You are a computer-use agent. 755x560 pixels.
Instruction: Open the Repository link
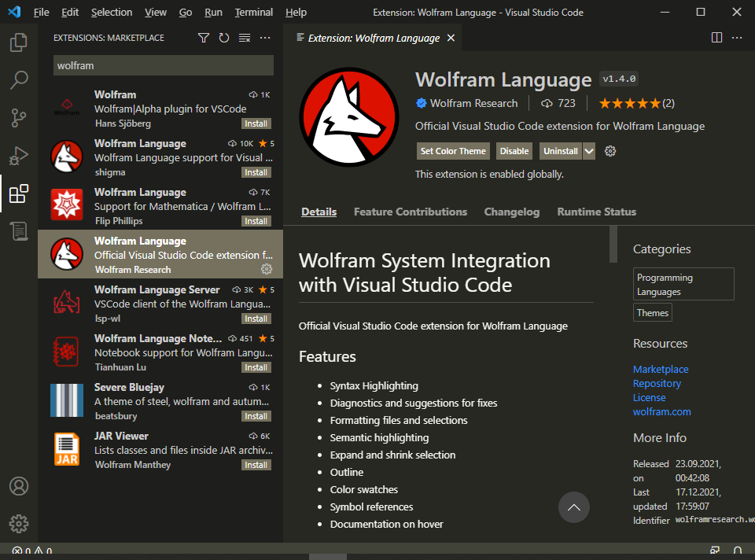tap(657, 383)
